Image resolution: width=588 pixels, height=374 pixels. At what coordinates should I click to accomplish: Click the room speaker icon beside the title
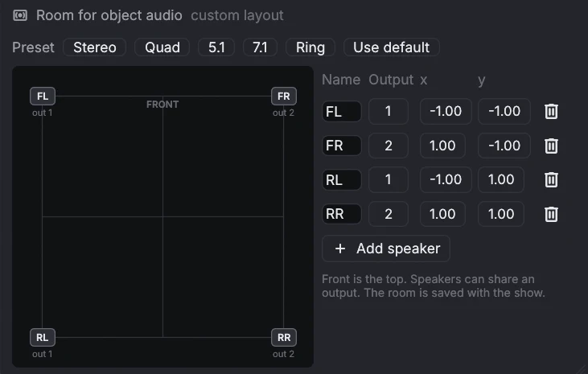(x=20, y=15)
